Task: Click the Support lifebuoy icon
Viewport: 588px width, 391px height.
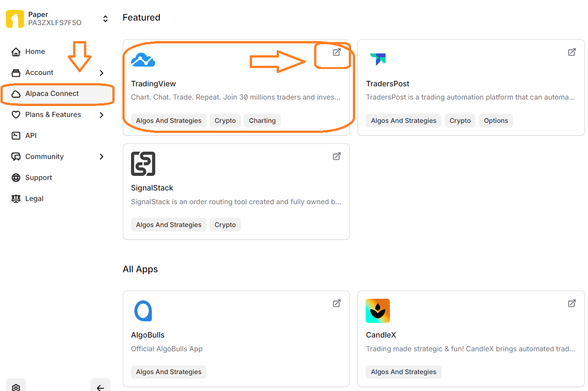Action: pyautogui.click(x=16, y=178)
